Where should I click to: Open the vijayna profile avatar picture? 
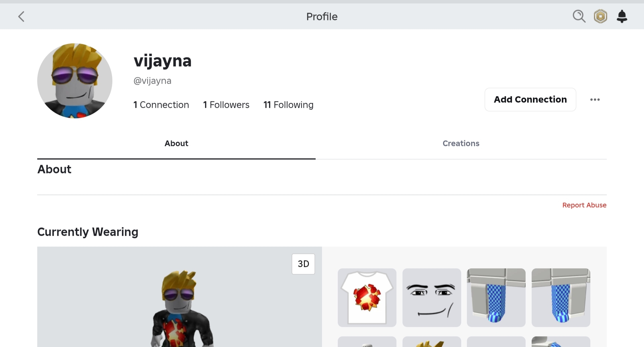75,81
